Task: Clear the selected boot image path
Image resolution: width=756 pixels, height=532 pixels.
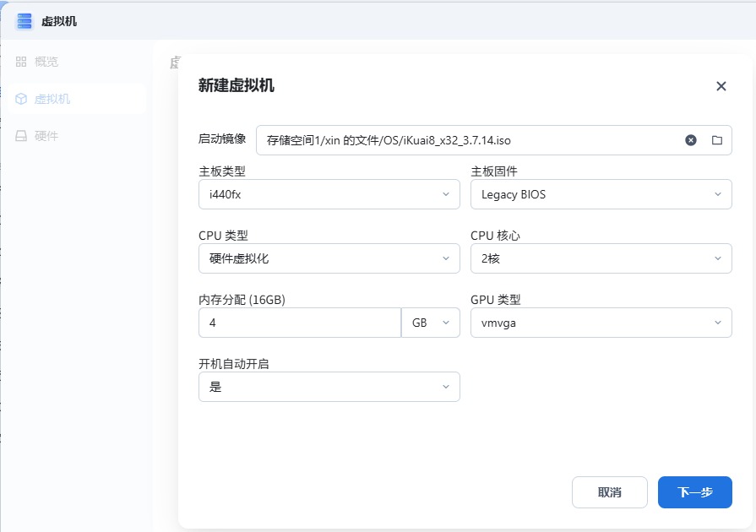Action: (691, 140)
